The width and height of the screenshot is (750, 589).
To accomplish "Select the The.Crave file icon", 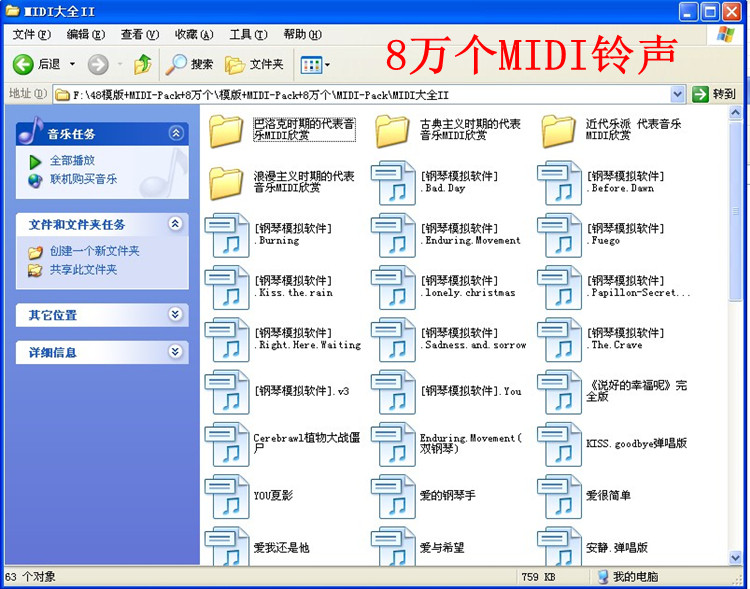I will tap(560, 339).
